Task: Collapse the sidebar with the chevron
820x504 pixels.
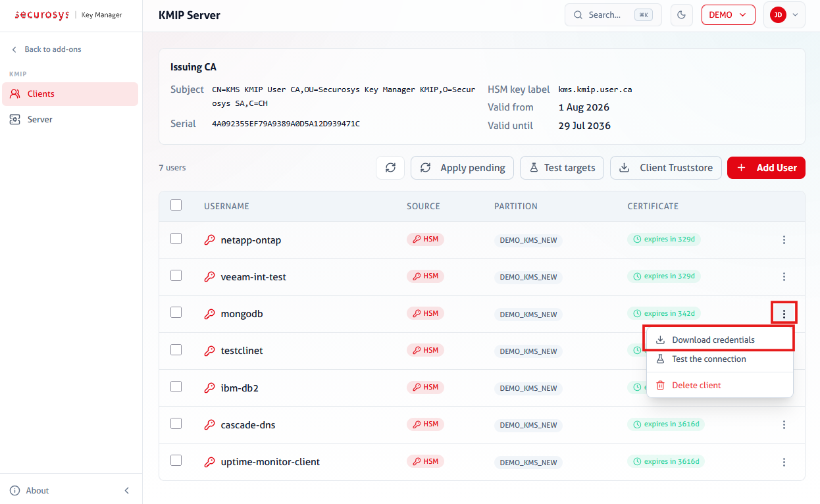Action: tap(127, 490)
